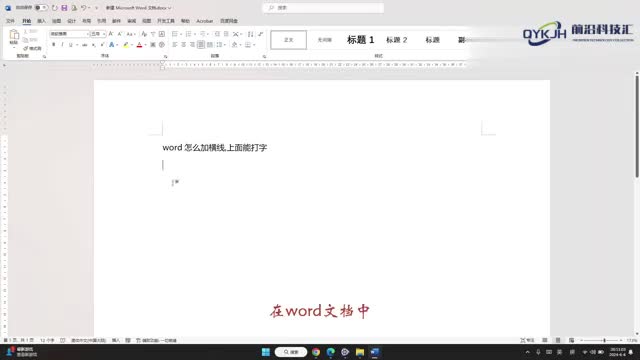Toggle Strikethrough formatting

(x=85, y=44)
